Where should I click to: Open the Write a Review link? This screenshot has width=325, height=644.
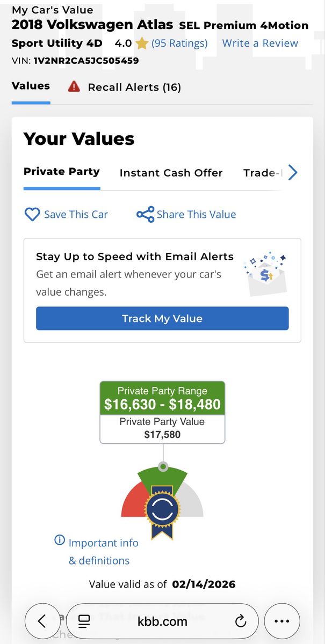tap(260, 43)
